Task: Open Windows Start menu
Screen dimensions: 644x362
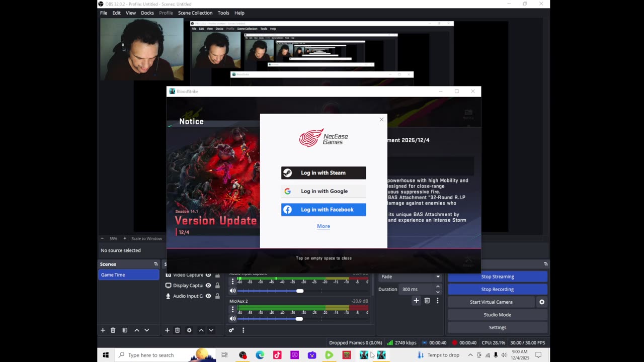Action: point(106,355)
